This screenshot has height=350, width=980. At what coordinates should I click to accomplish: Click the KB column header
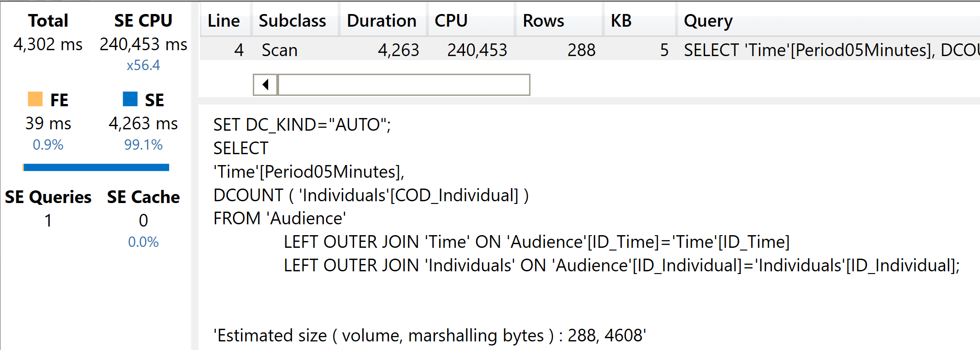(621, 21)
